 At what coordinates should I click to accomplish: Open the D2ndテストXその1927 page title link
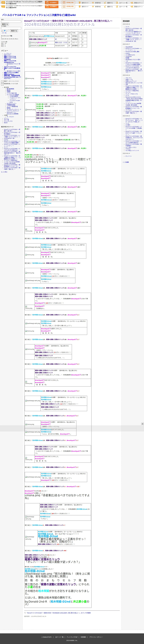pos(68,21)
